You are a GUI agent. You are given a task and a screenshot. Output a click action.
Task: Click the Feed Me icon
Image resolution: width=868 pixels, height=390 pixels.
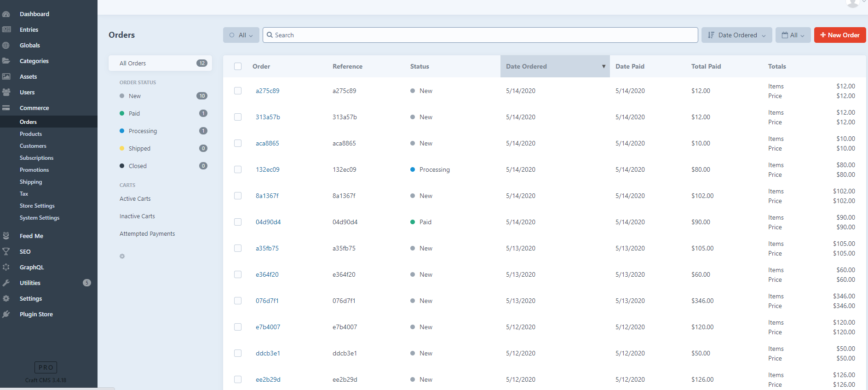[x=6, y=236]
